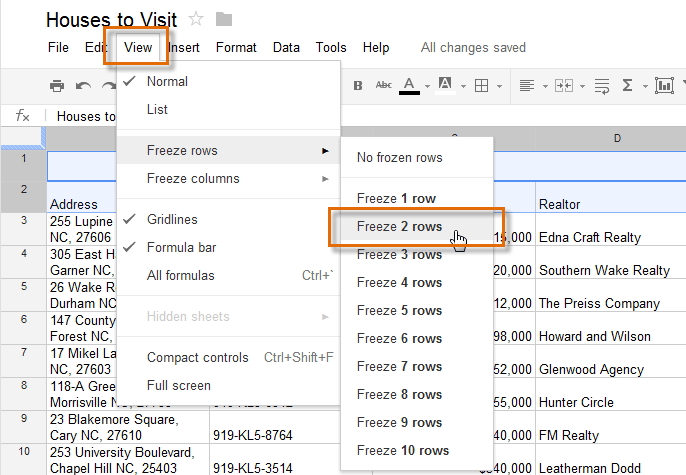
Task: Toggle the wrap text icon
Action: tap(602, 86)
